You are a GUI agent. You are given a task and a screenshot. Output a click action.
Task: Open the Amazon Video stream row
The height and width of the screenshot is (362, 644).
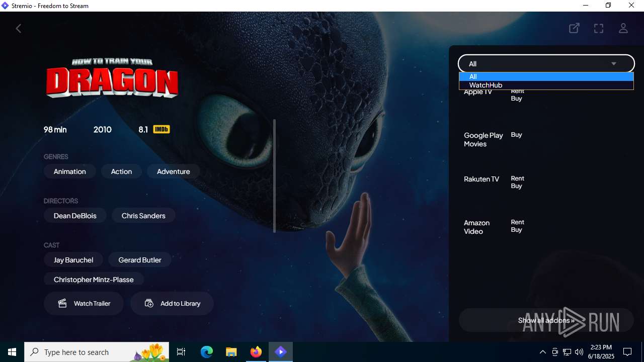point(546,226)
